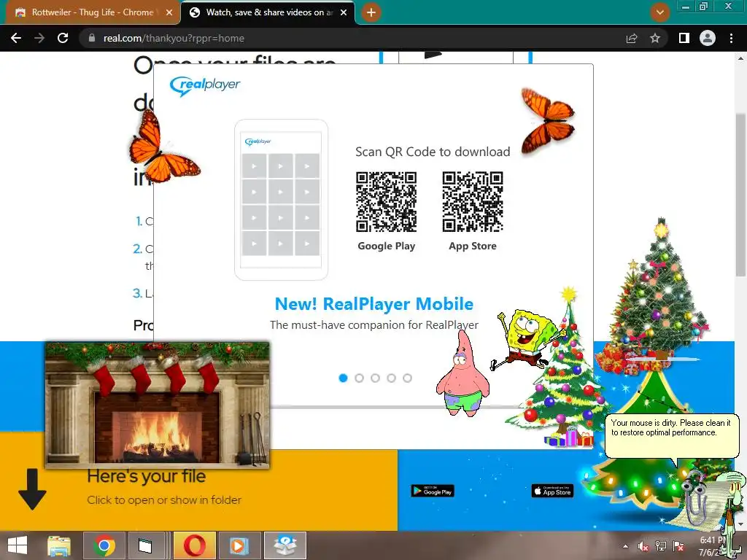The image size is (747, 560).
Task: Select the Watch, save & share videos tab
Action: pyautogui.click(x=269, y=12)
